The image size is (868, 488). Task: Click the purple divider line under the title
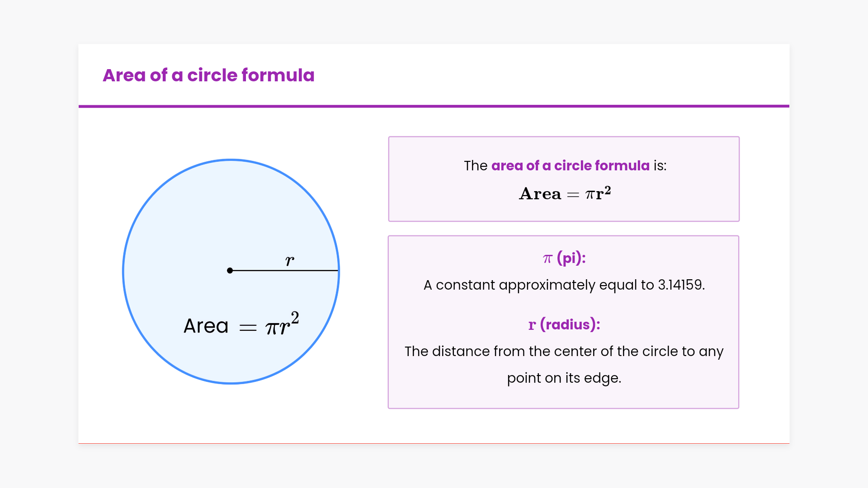tap(434, 106)
